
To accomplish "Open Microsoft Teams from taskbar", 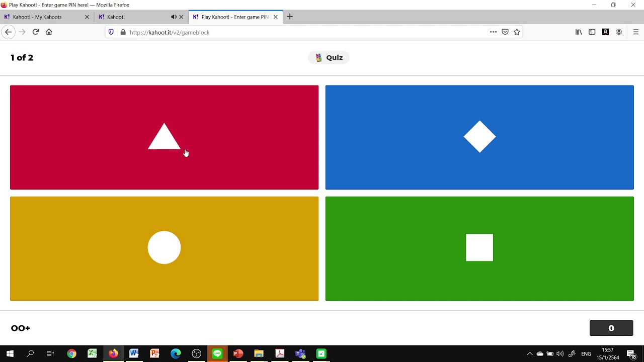I will tap(300, 354).
